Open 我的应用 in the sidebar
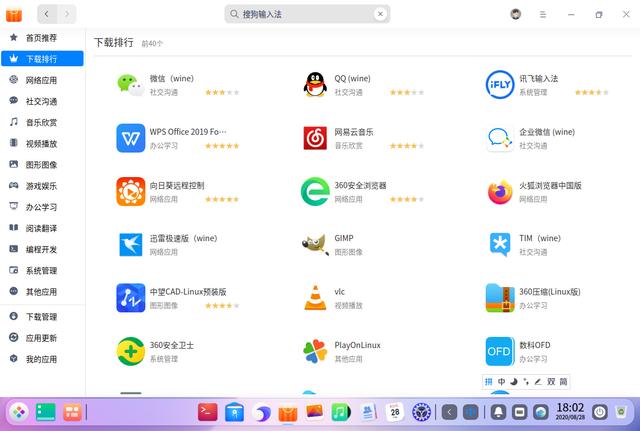640x431 pixels. 42,359
